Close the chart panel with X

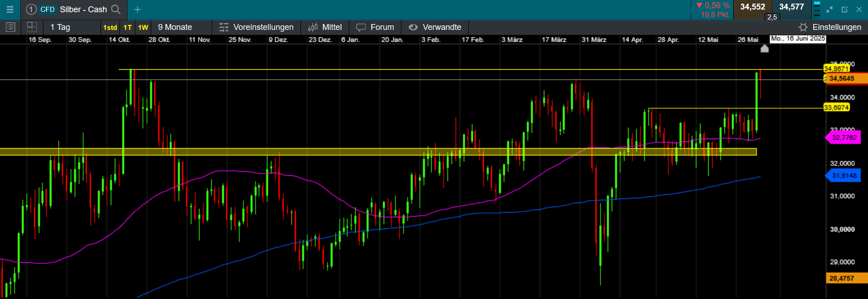point(859,10)
